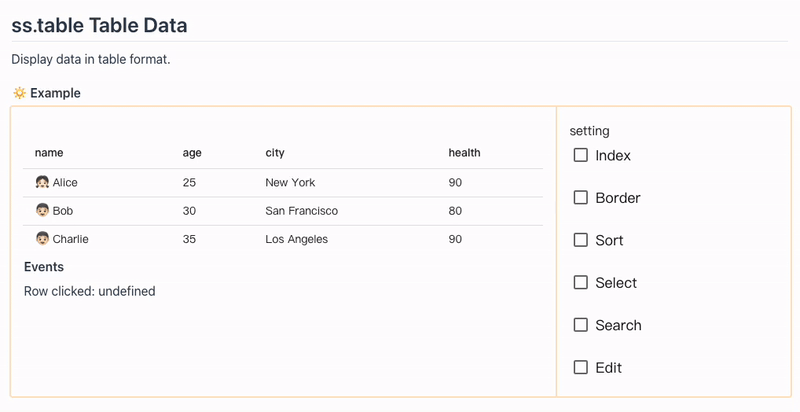Click the New York cell

[290, 183]
